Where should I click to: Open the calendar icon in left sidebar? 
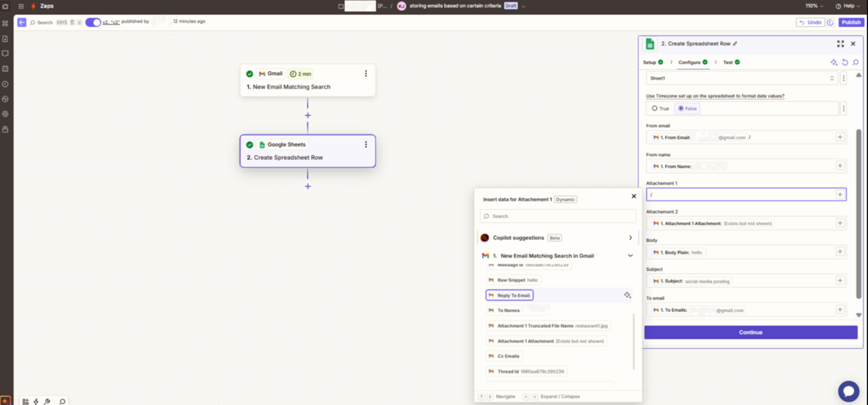5,69
